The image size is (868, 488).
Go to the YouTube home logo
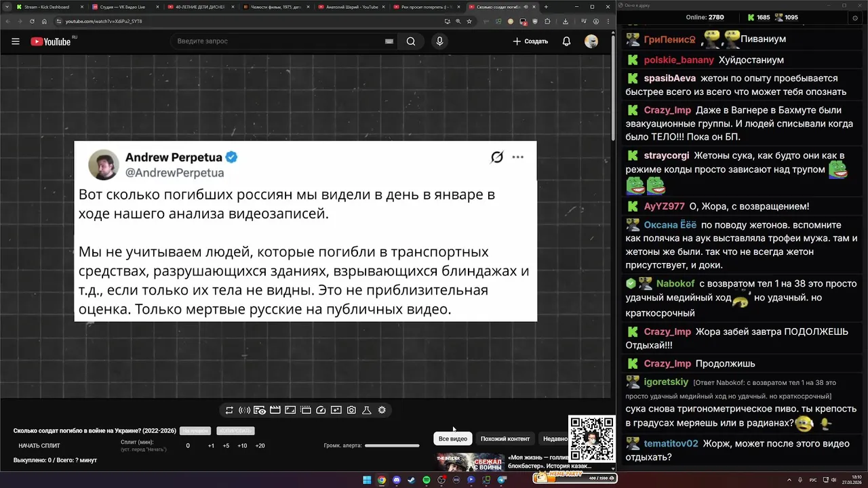[x=51, y=41]
